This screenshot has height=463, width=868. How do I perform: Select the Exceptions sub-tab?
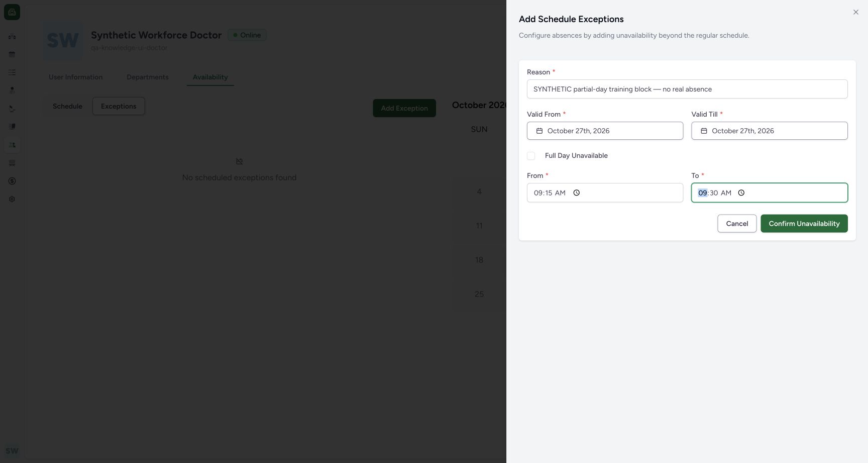[119, 106]
